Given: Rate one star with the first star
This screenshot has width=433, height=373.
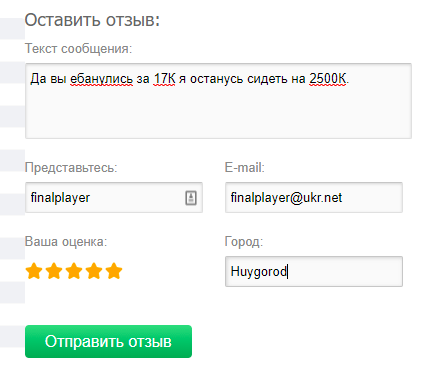Looking at the screenshot, I should (x=34, y=271).
